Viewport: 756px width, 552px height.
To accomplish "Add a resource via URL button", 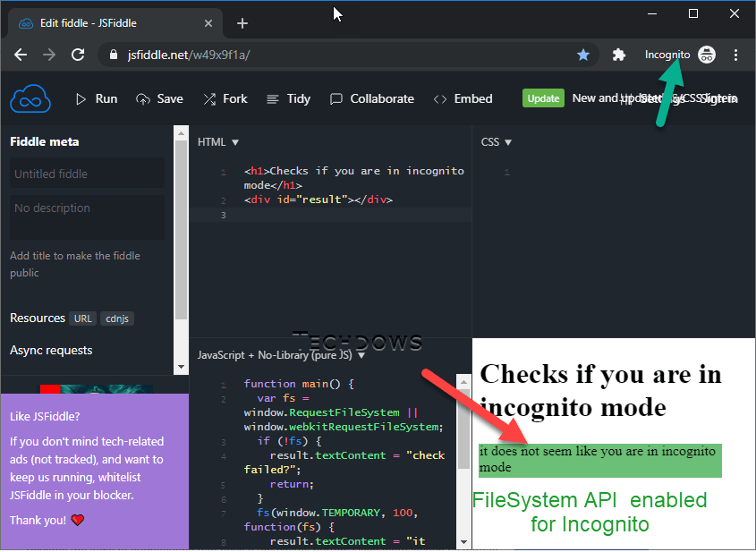I will coord(83,318).
